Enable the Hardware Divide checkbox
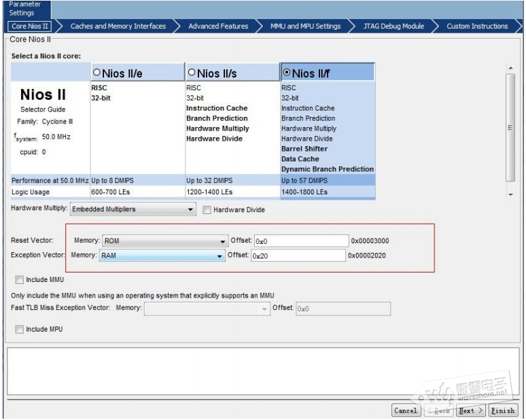526x420 pixels. [207, 210]
